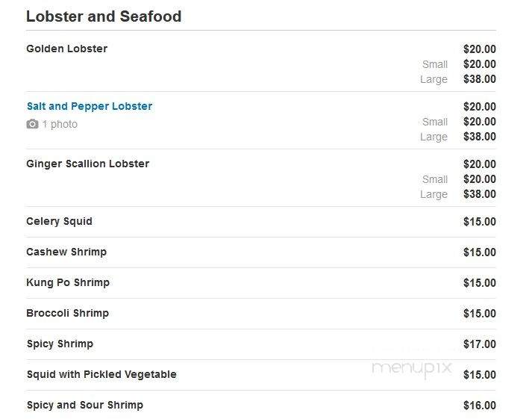Click Salt and Pepper Lobster Small label
Screen dimensions: 532x419
pyautogui.click(x=435, y=122)
